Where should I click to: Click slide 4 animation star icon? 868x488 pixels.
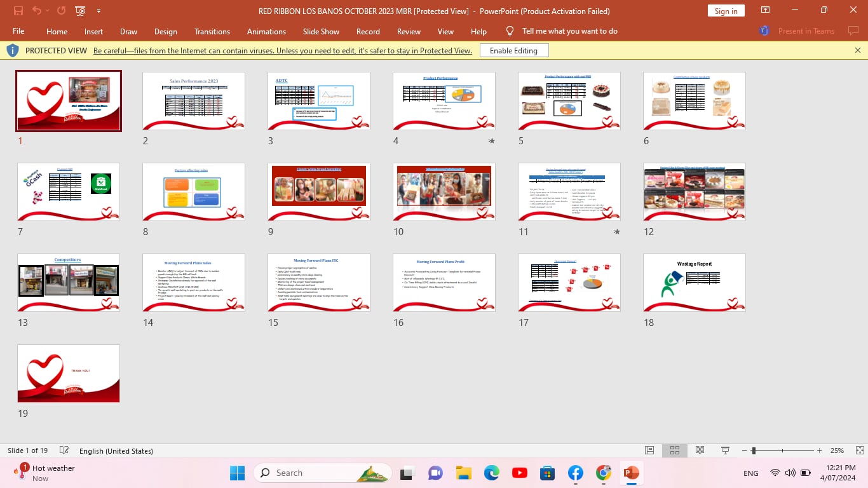[491, 141]
